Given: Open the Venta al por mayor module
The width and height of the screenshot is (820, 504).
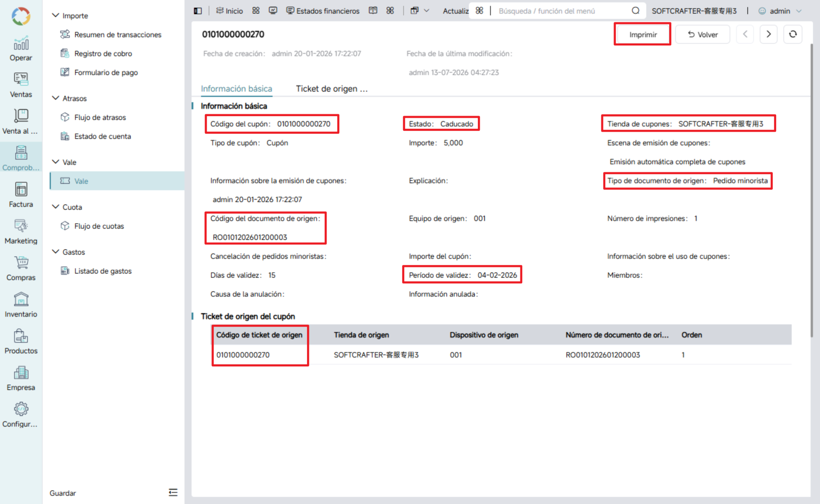Looking at the screenshot, I should 21,122.
